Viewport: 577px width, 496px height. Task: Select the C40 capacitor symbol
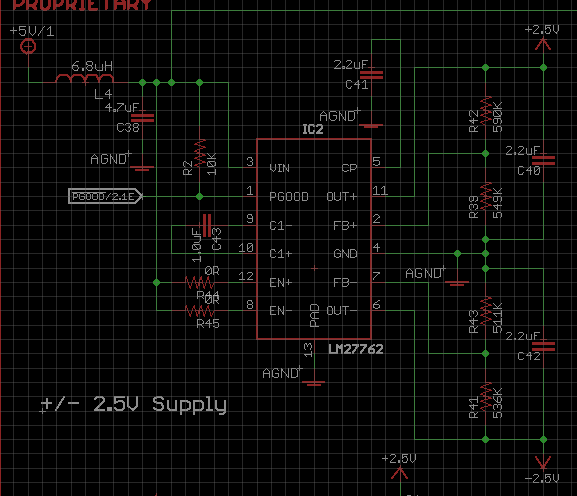click(544, 160)
